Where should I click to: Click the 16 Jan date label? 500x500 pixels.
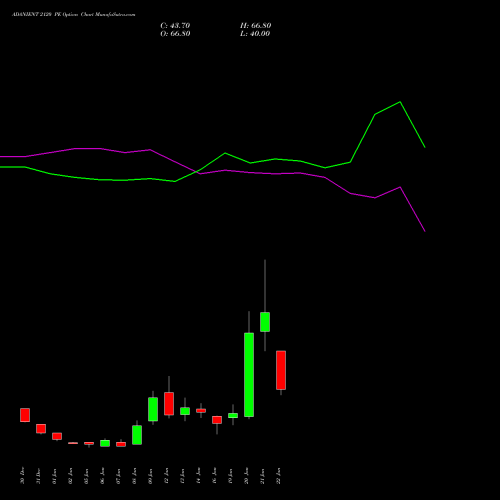214,476
